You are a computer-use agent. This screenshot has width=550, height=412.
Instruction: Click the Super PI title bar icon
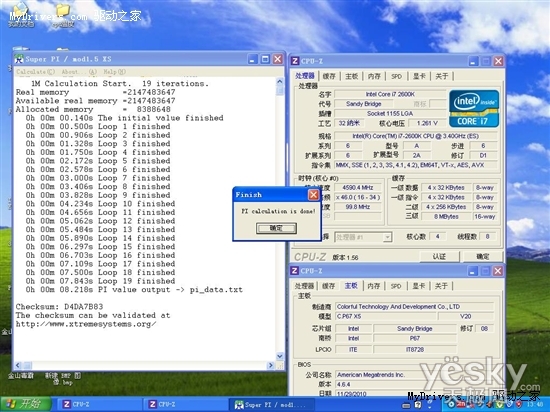click(x=19, y=59)
